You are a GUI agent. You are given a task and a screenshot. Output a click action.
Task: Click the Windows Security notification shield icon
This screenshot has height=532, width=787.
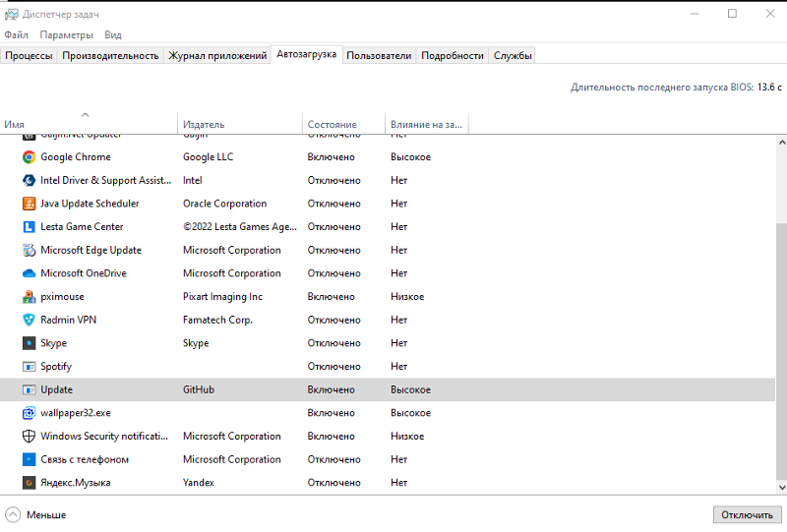[30, 437]
